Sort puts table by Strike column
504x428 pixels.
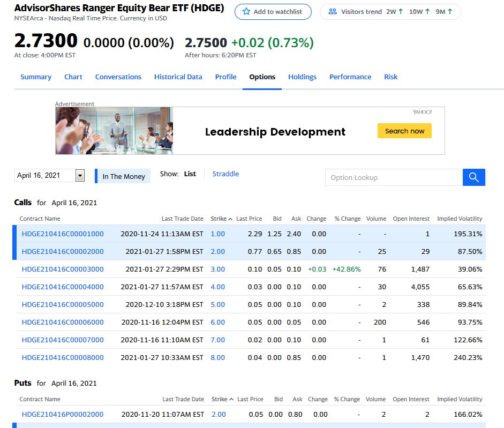(x=222, y=399)
